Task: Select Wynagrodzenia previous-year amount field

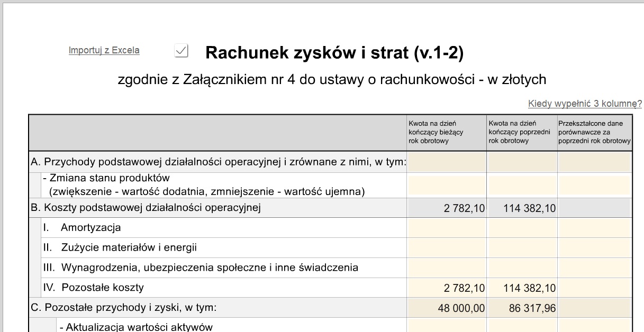Action: click(x=522, y=268)
